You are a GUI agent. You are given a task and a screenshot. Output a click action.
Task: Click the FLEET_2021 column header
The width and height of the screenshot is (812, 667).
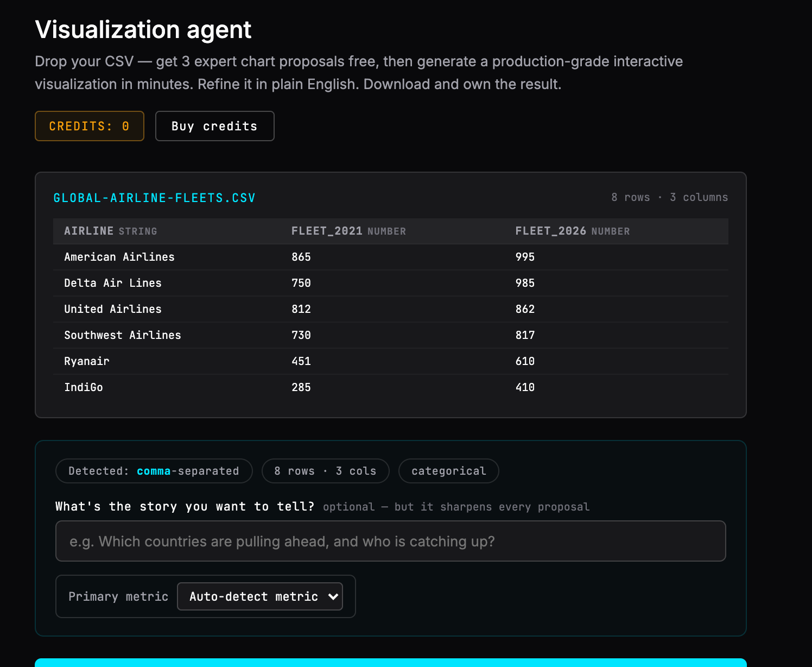pos(348,231)
